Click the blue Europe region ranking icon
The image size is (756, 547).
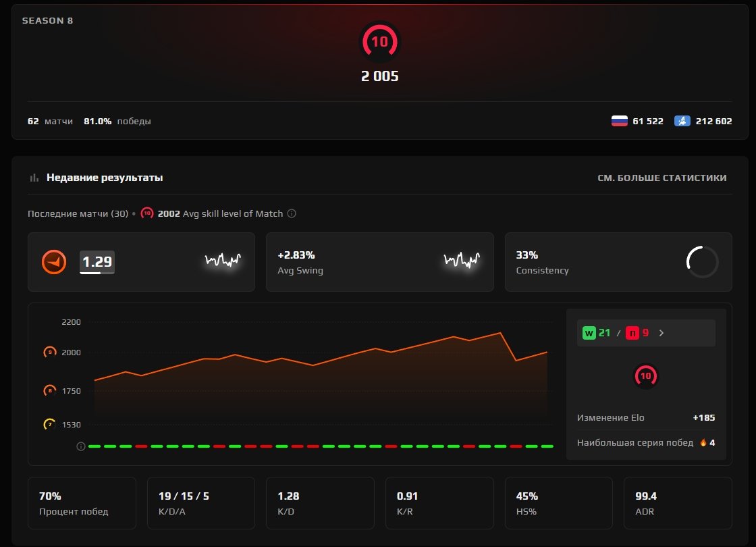tap(682, 121)
